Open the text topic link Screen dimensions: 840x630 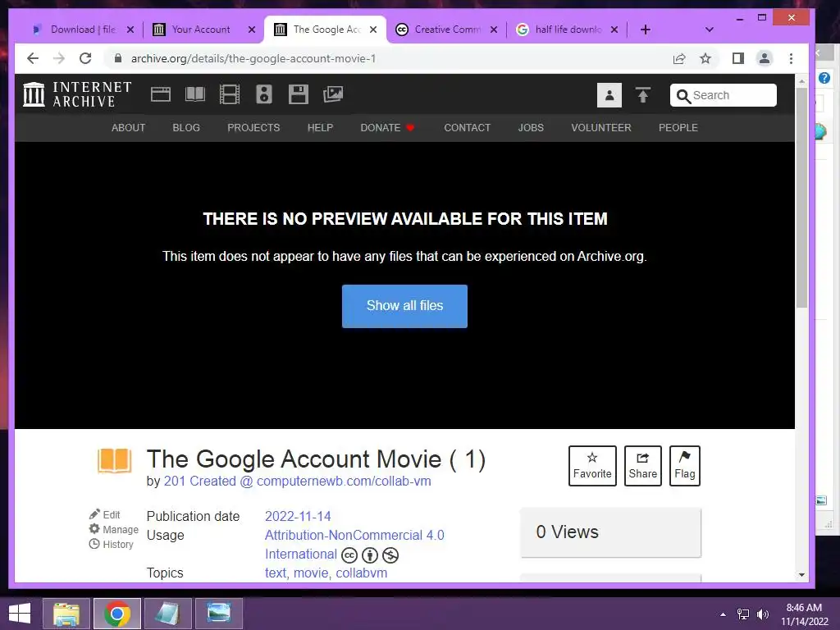pos(276,573)
